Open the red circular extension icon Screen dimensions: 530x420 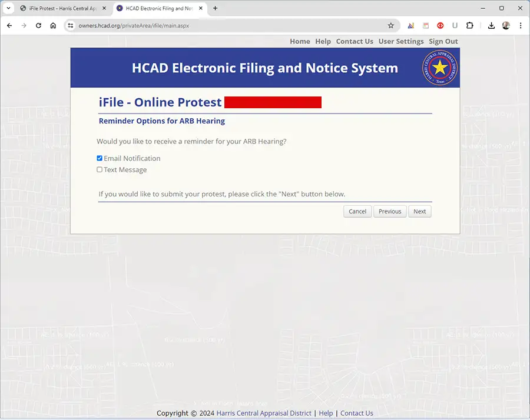(x=440, y=25)
